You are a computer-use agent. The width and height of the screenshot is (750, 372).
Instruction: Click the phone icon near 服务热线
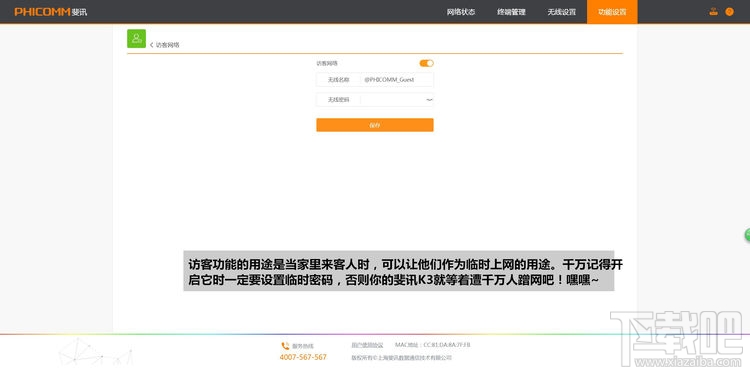[285, 346]
